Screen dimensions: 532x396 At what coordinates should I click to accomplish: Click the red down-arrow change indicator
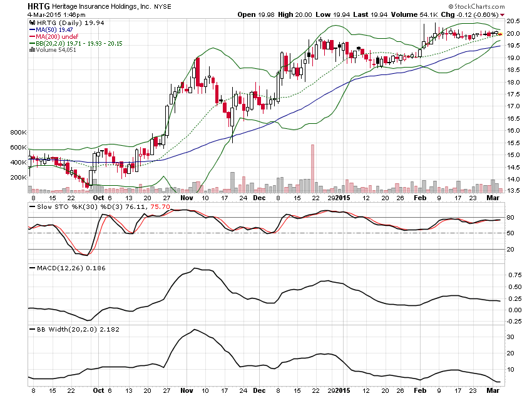click(502, 15)
